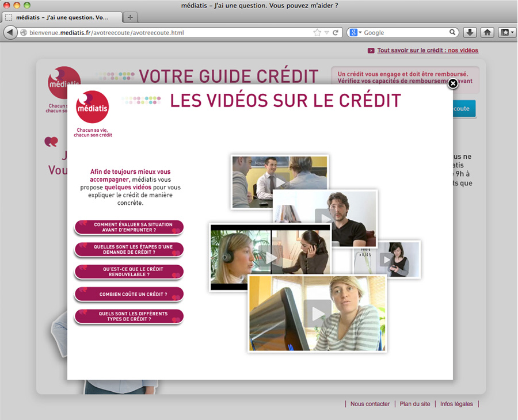Screen dimensions: 518x420
Task: Expand the Google search engine dropdown
Action: click(x=356, y=33)
